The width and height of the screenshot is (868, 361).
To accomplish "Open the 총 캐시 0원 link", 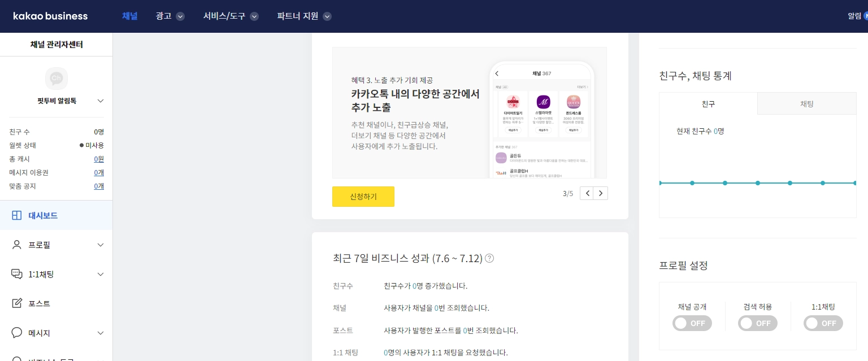I will 99,159.
